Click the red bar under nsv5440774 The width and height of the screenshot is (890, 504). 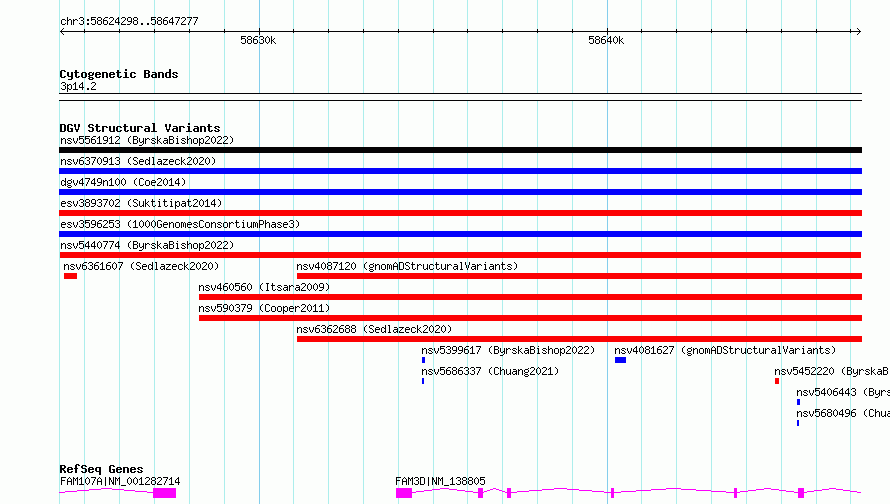pos(460,255)
